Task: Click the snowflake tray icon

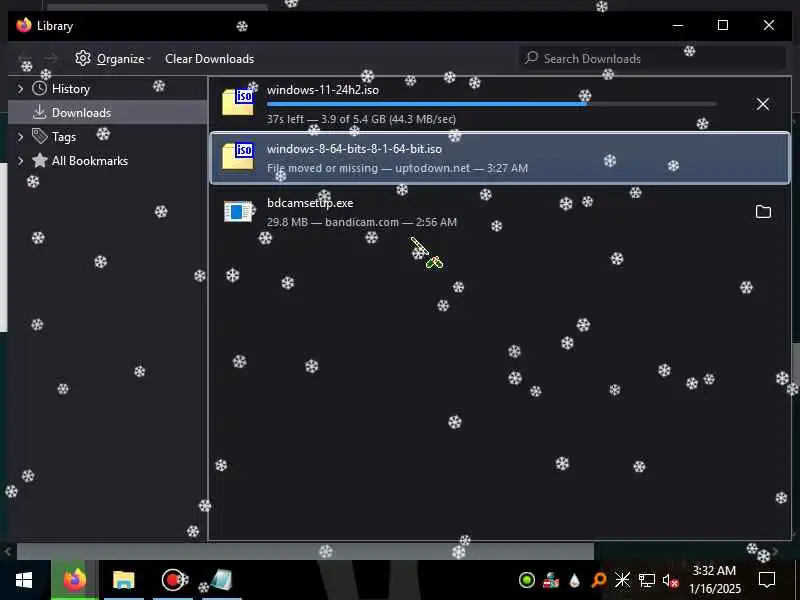Action: (x=622, y=580)
